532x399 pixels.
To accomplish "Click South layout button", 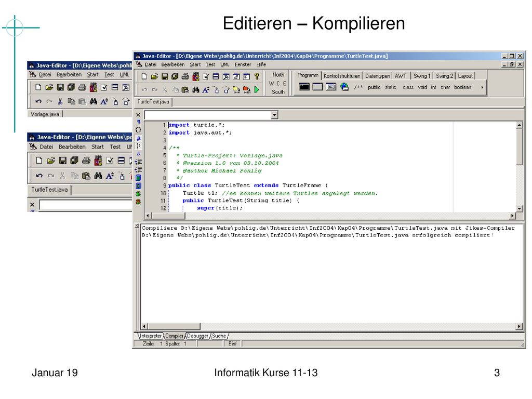I will (278, 92).
